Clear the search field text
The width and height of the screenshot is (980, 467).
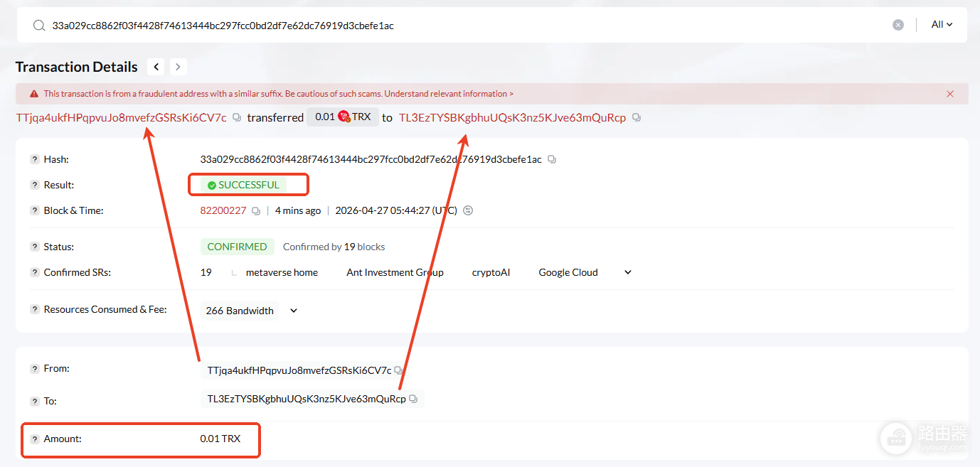coord(898,25)
